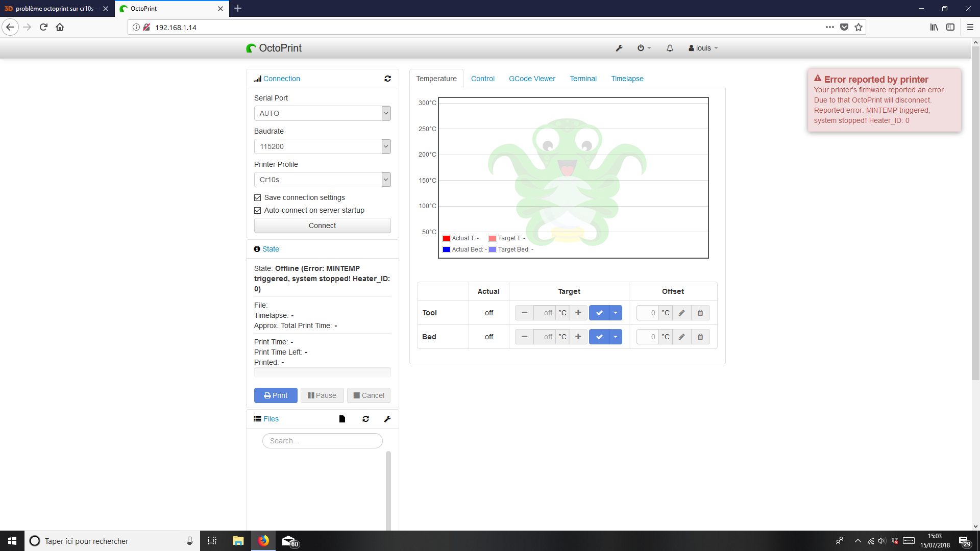This screenshot has width=980, height=551.
Task: Refresh the Files list
Action: [366, 419]
